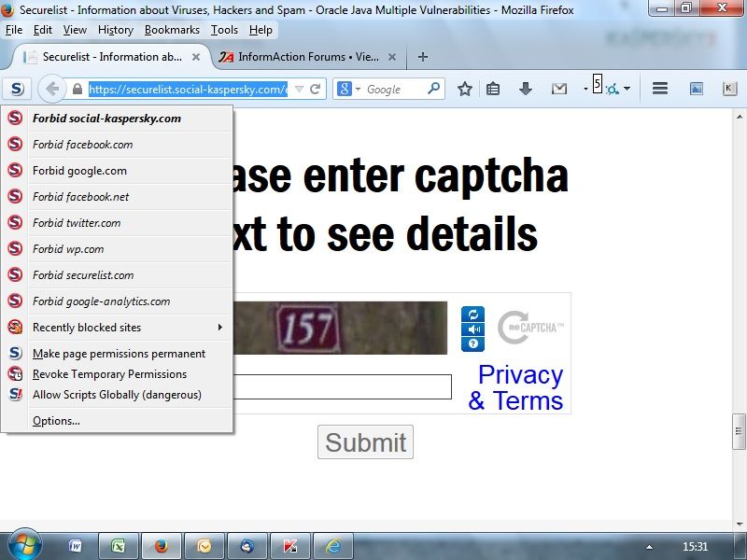The width and height of the screenshot is (747, 560).
Task: Open the Help menu
Action: pyautogui.click(x=261, y=30)
